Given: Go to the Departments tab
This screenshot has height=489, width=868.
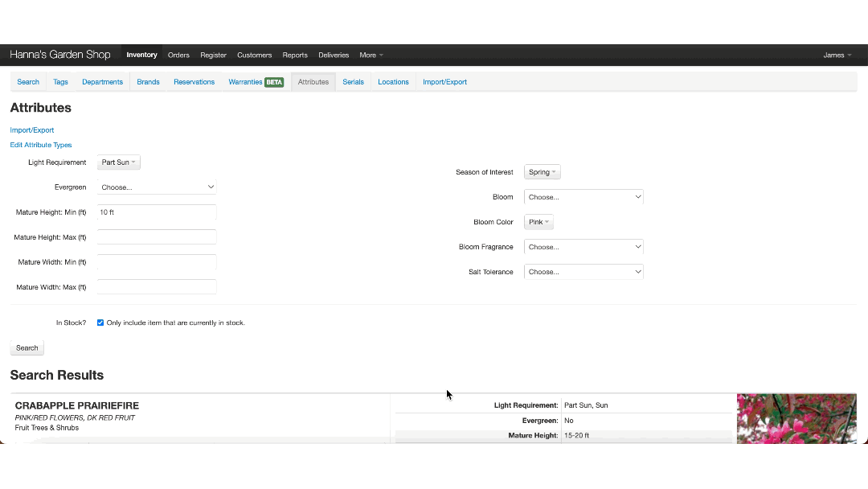Looking at the screenshot, I should click(102, 82).
